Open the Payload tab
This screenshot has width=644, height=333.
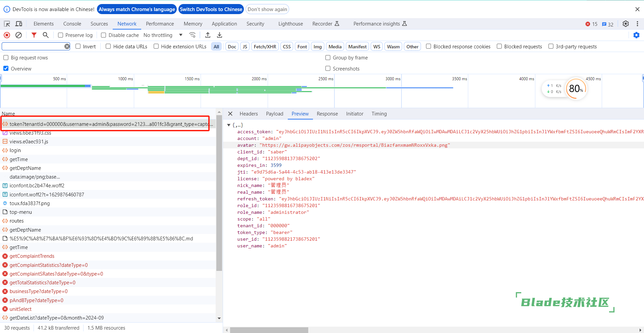click(275, 114)
